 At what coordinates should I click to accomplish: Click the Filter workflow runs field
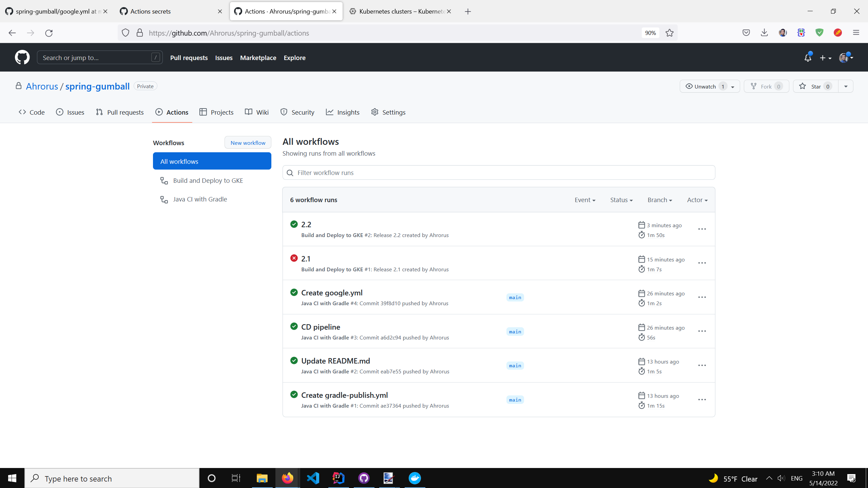499,173
